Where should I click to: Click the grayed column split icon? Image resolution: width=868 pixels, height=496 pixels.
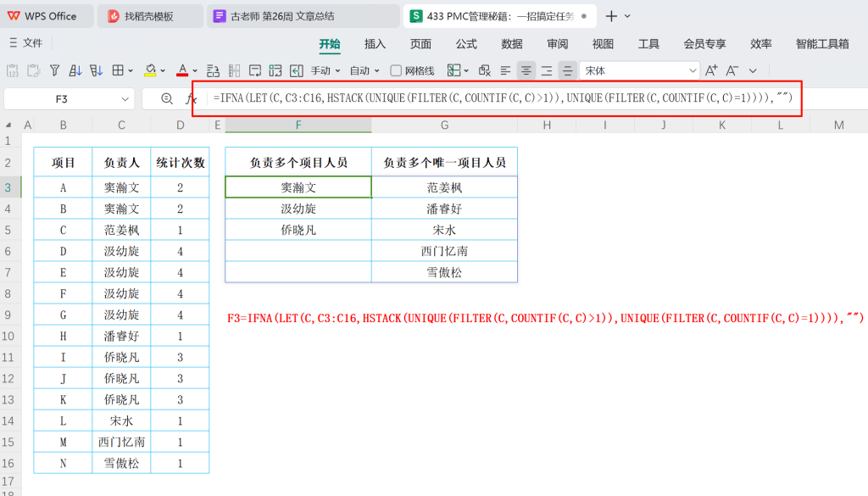234,71
